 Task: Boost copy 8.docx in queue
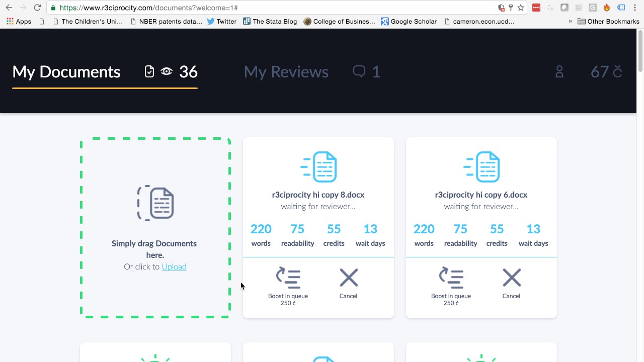(288, 287)
